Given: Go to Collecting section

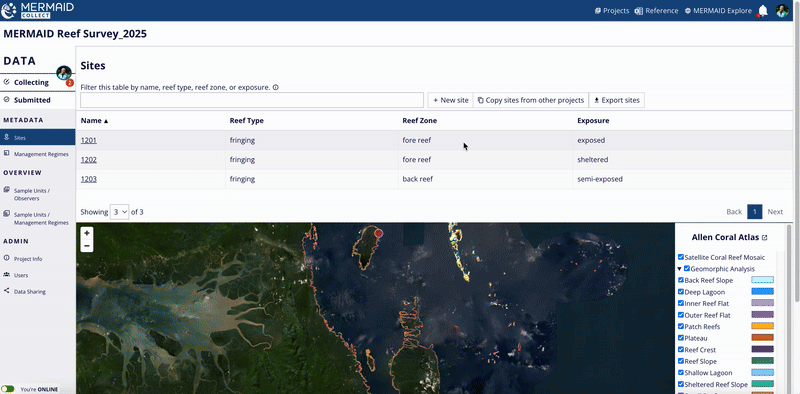Looking at the screenshot, I should [x=31, y=82].
